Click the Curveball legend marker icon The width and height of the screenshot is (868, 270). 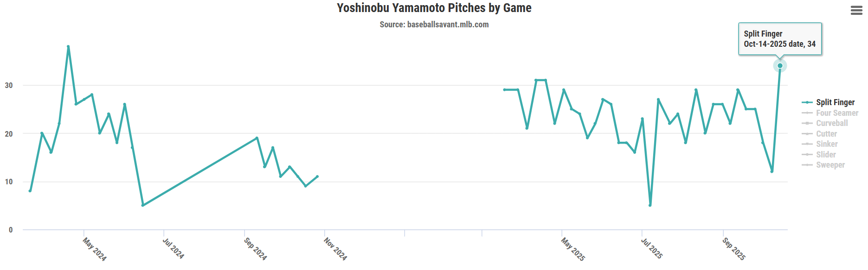click(x=807, y=123)
